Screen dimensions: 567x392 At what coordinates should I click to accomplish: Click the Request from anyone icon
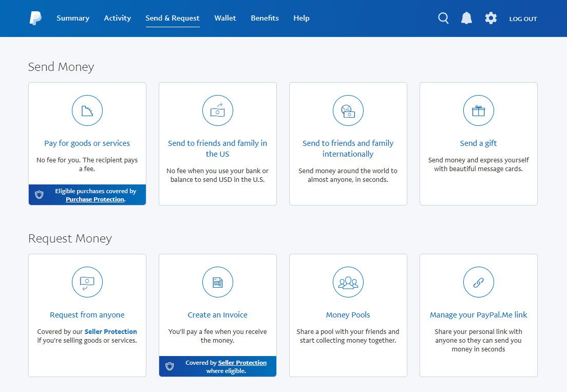click(x=87, y=282)
